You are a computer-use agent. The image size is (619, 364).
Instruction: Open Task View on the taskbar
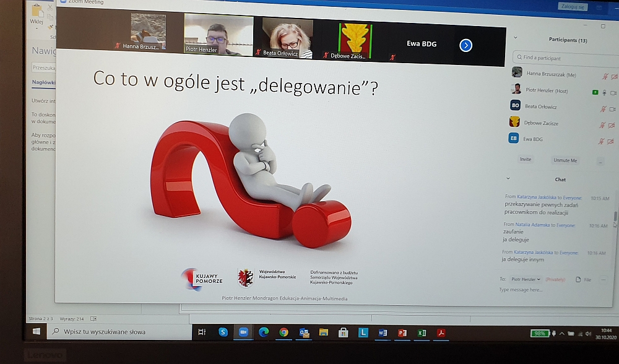click(202, 332)
